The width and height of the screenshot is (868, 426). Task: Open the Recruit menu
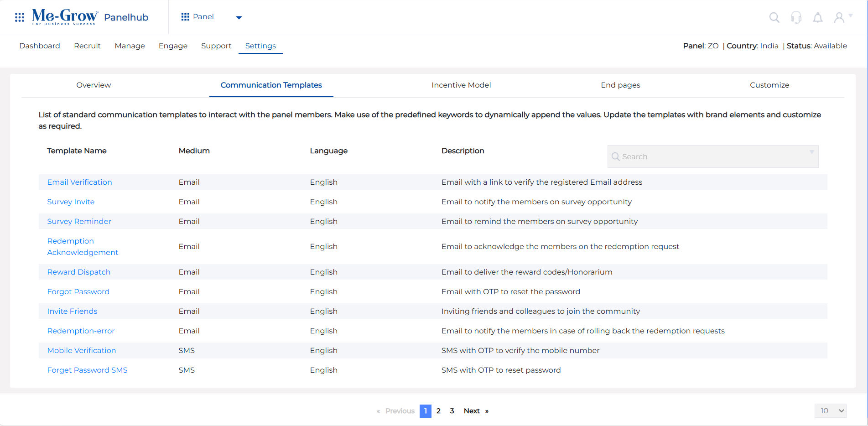(x=87, y=46)
